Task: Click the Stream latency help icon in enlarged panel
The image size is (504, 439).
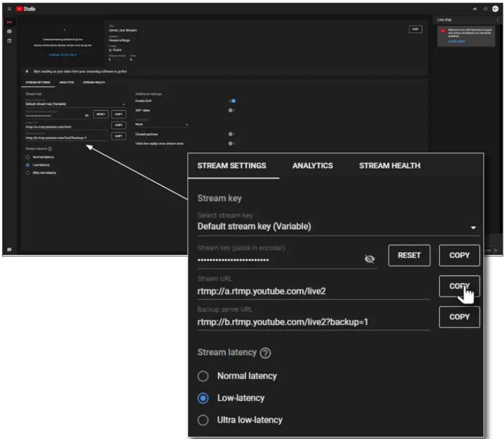Action: tap(266, 353)
